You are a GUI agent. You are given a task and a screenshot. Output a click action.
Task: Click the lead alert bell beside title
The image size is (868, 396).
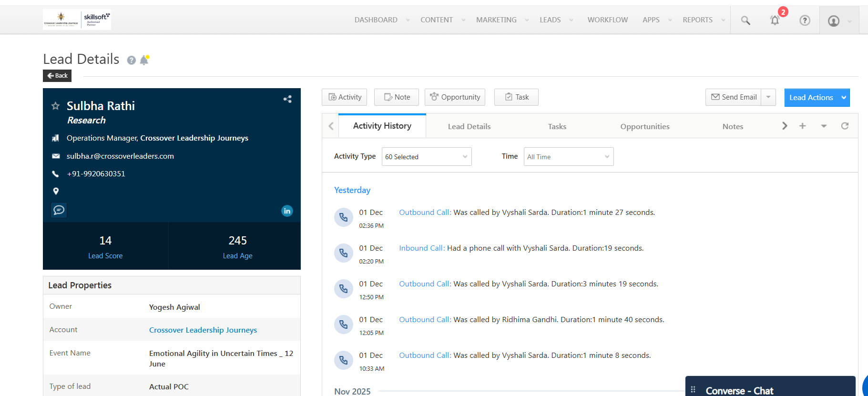click(x=144, y=60)
